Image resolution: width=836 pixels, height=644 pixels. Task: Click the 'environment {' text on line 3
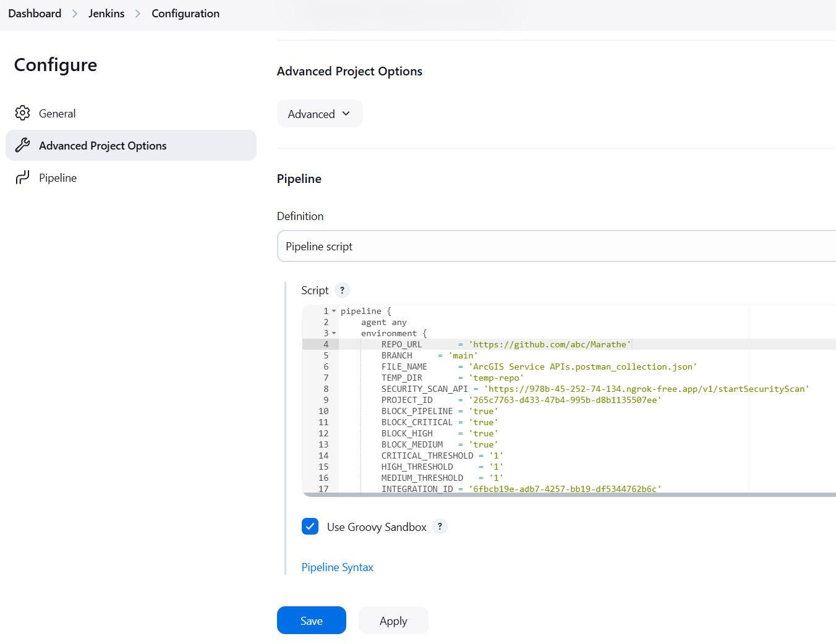click(x=394, y=333)
